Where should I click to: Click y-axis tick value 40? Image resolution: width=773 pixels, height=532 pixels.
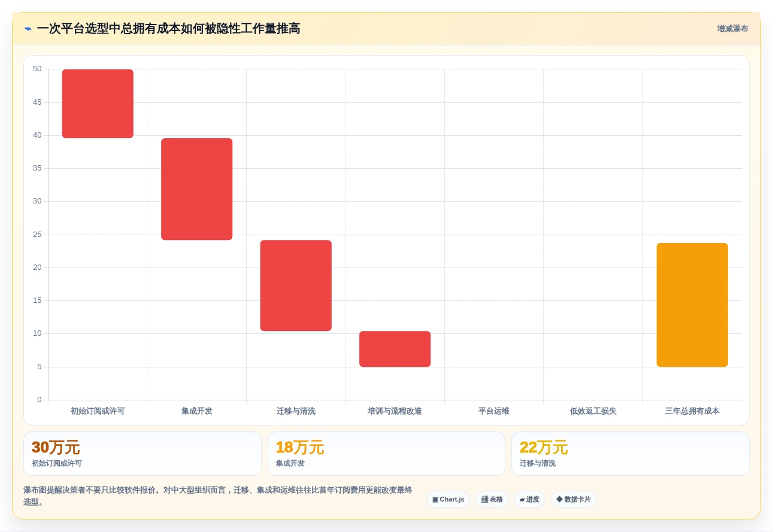tap(37, 135)
